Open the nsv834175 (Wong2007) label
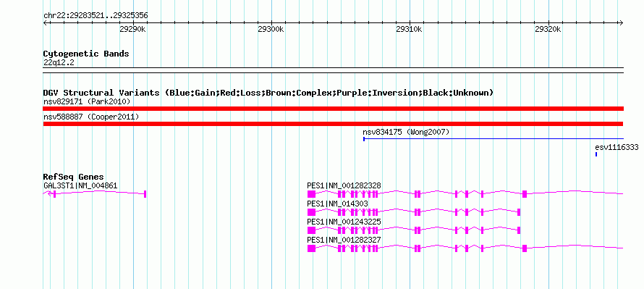 [x=406, y=132]
